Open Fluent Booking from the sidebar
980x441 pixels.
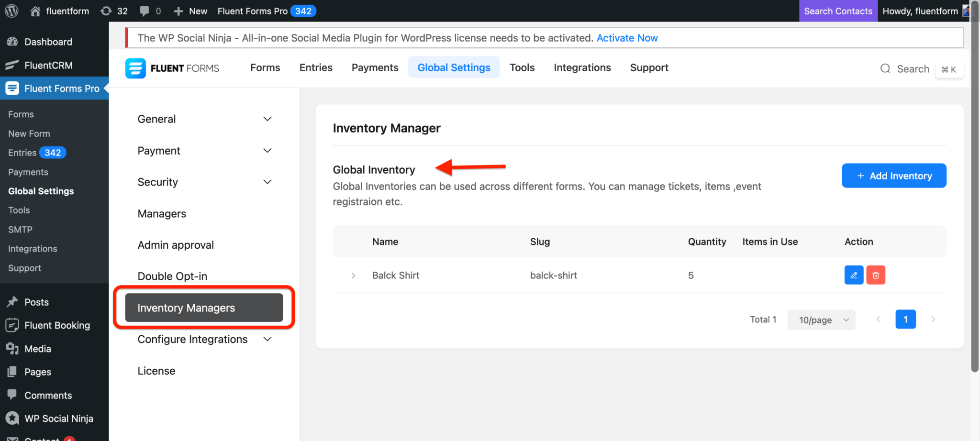(57, 325)
